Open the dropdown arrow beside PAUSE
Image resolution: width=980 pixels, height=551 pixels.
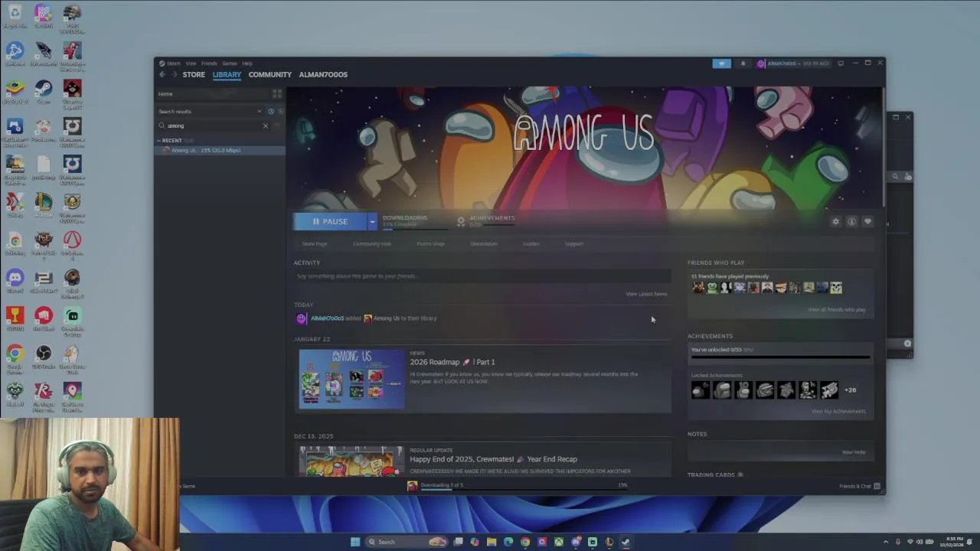pyautogui.click(x=372, y=221)
